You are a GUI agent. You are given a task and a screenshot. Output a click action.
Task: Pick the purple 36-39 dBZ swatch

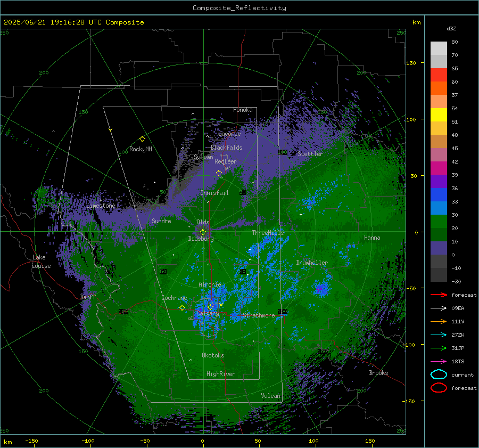[439, 181]
